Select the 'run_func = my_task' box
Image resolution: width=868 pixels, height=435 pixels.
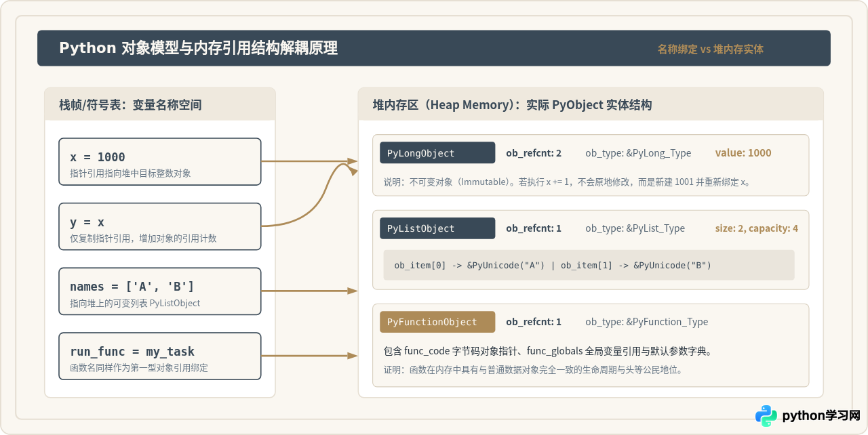pos(160,356)
